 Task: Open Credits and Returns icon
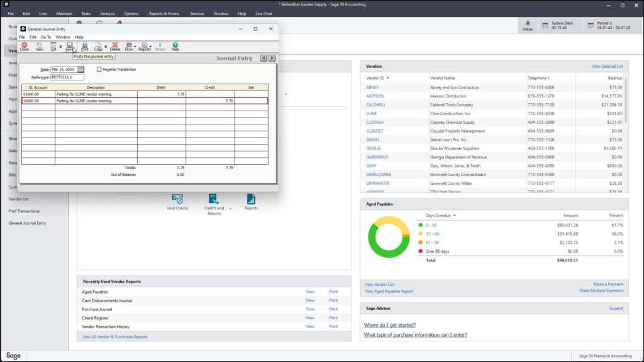point(214,204)
